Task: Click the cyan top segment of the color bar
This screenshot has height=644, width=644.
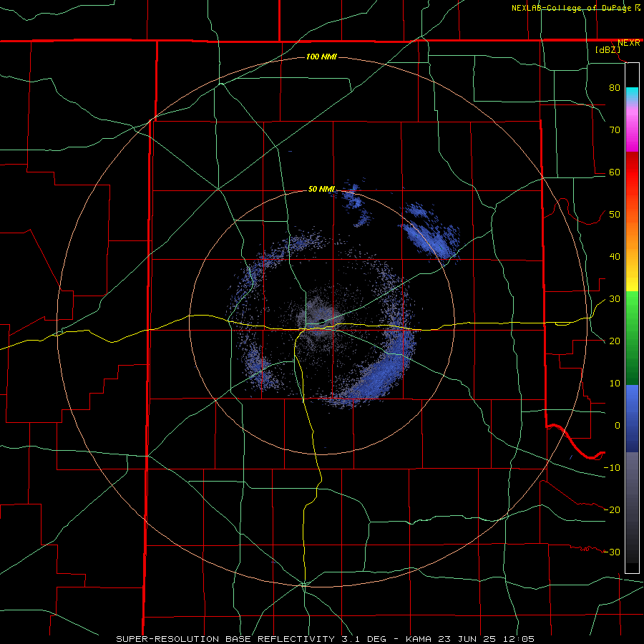Action: (632, 94)
